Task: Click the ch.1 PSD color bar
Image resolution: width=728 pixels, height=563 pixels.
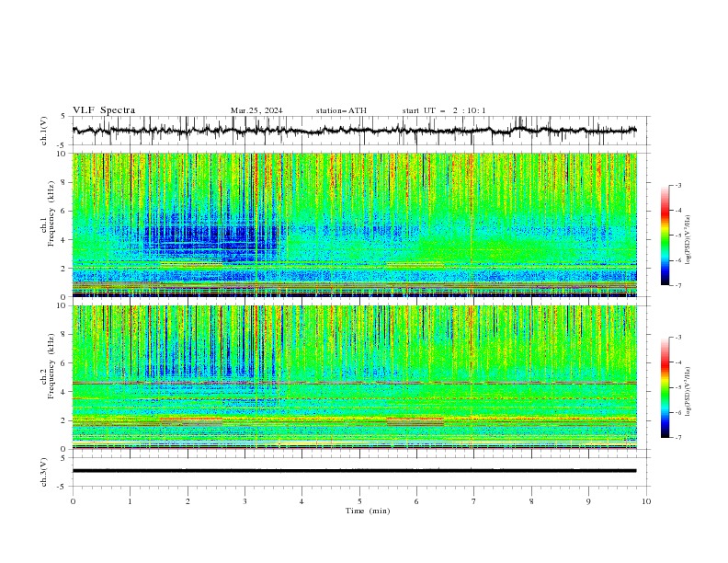Action: (x=665, y=236)
